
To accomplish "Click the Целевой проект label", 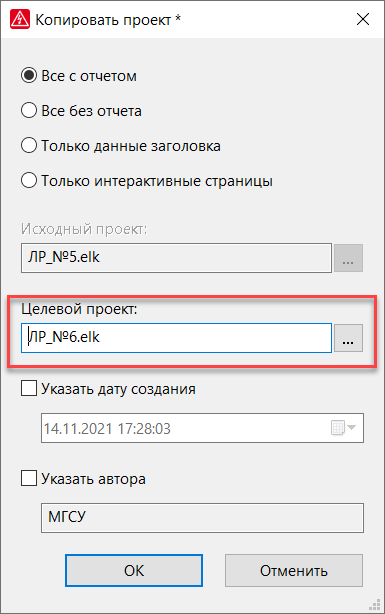I will 80,309.
